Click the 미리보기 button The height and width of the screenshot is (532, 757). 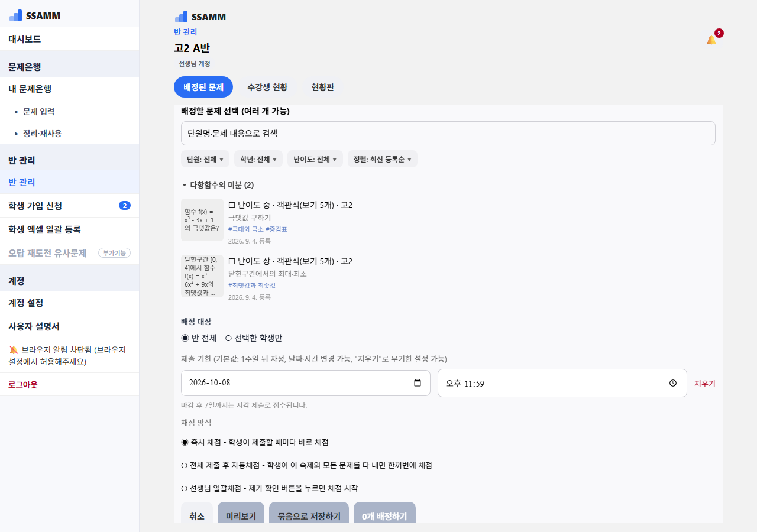pyautogui.click(x=241, y=512)
